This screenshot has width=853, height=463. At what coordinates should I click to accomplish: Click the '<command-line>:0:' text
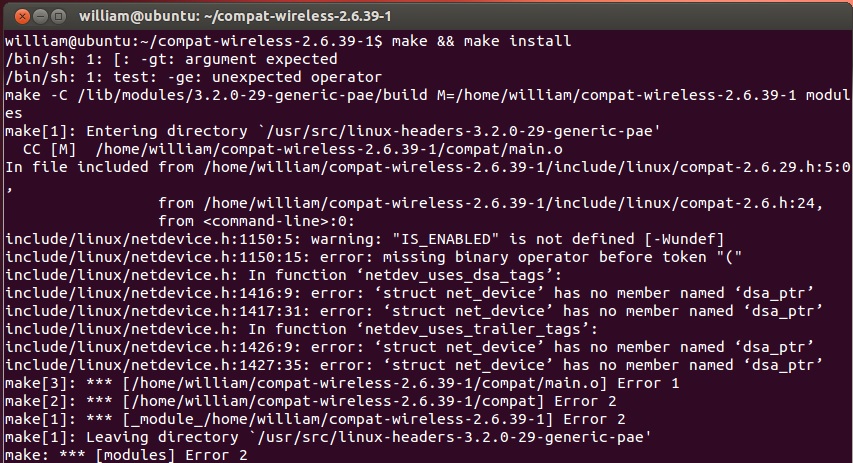click(279, 221)
